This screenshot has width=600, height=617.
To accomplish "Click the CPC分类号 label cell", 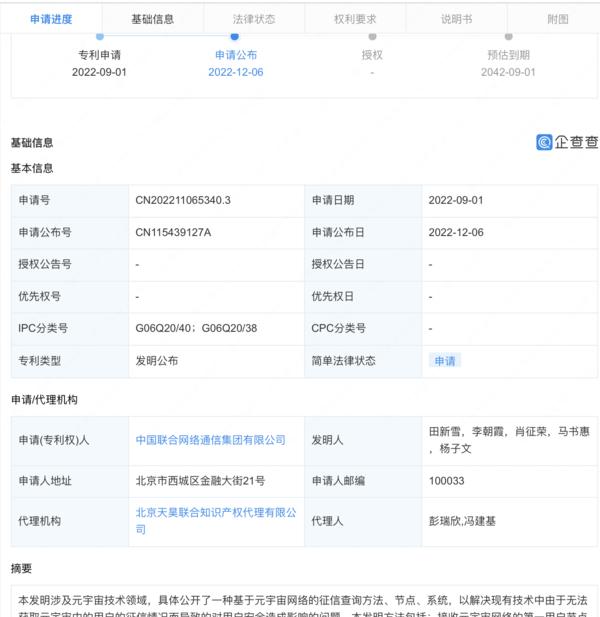I will click(363, 328).
